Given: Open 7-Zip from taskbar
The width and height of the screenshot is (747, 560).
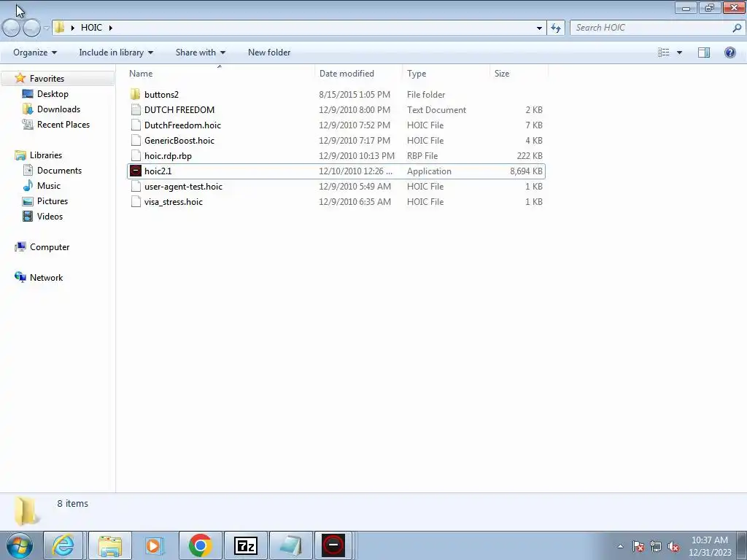Looking at the screenshot, I should coord(246,545).
